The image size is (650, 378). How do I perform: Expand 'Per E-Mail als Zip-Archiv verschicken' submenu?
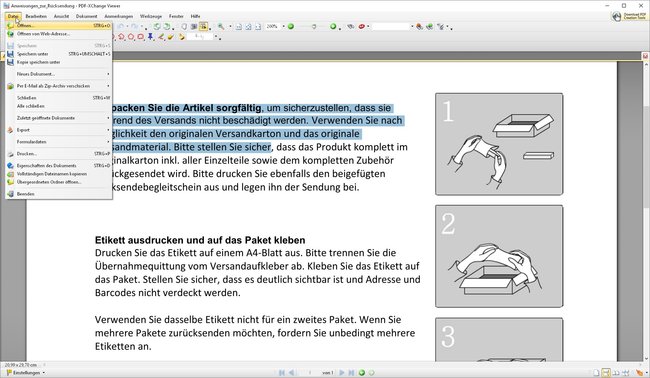coord(58,86)
